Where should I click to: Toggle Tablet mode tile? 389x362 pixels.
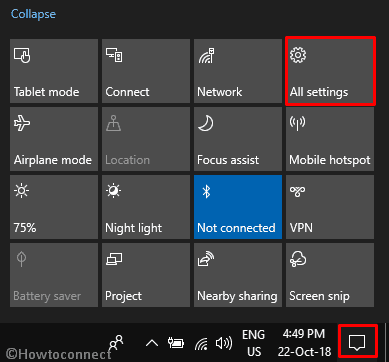[x=54, y=71]
